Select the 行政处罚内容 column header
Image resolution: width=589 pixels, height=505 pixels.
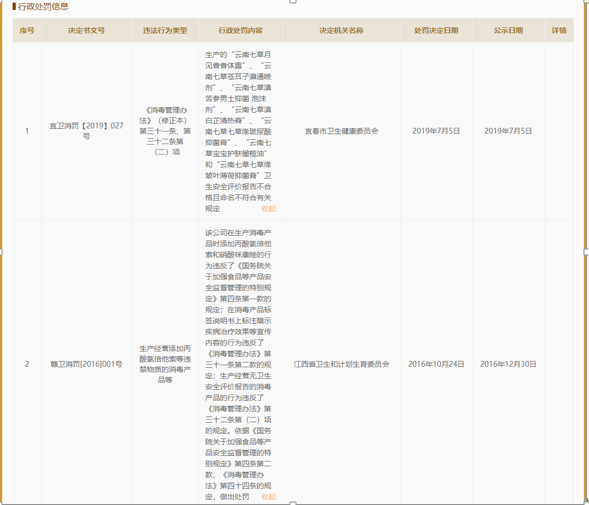click(240, 30)
